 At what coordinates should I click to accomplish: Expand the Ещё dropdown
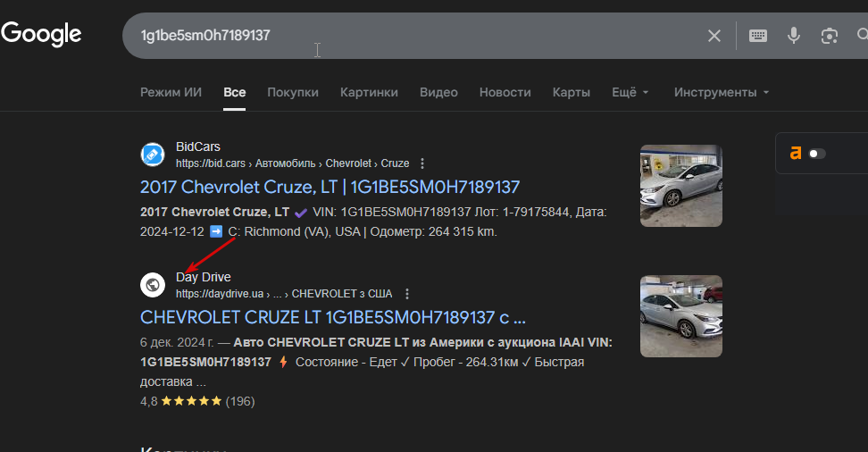[630, 93]
